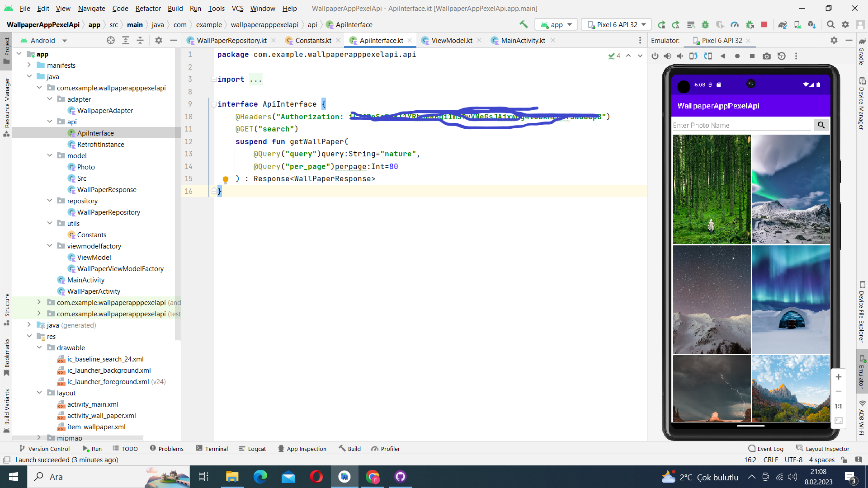The width and height of the screenshot is (868, 488).
Task: Open the Refactor menu
Action: (148, 8)
